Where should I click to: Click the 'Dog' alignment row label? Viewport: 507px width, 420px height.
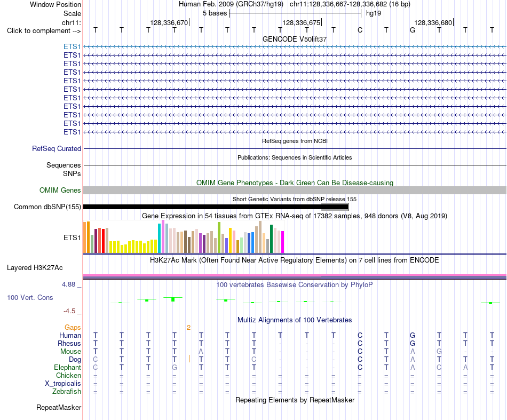pos(75,360)
